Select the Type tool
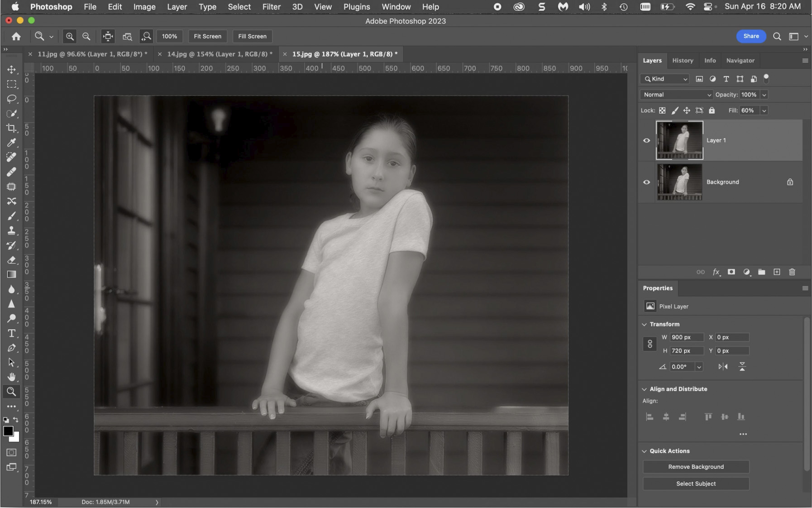 click(x=12, y=333)
